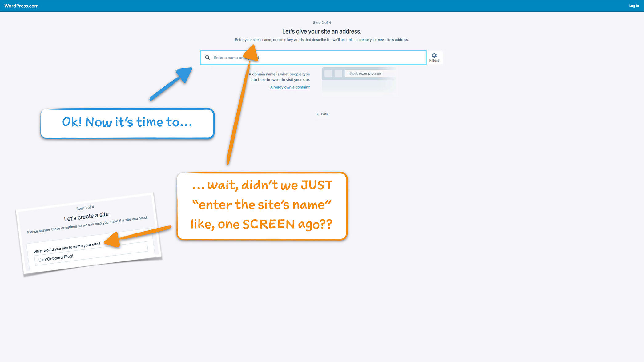This screenshot has height=362, width=644.
Task: Focus the domain name search field
Action: [339, 58]
